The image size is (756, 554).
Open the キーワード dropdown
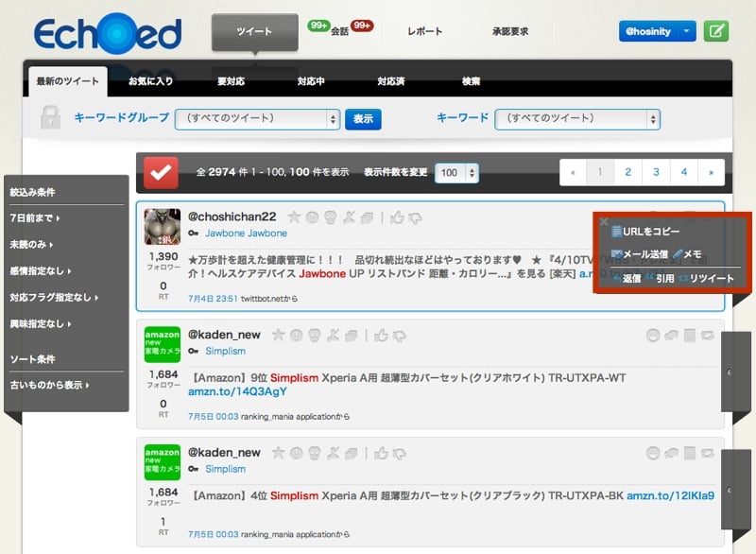(x=577, y=119)
